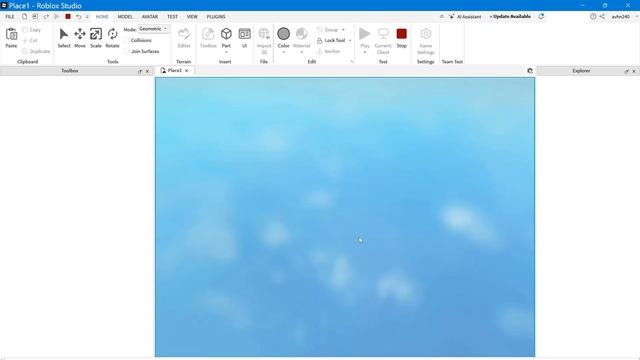The height and width of the screenshot is (360, 640).
Task: Click the Copy button
Action: click(31, 30)
